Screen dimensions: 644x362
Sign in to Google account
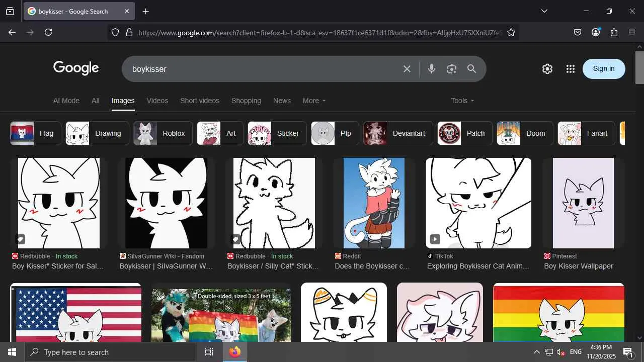(604, 69)
